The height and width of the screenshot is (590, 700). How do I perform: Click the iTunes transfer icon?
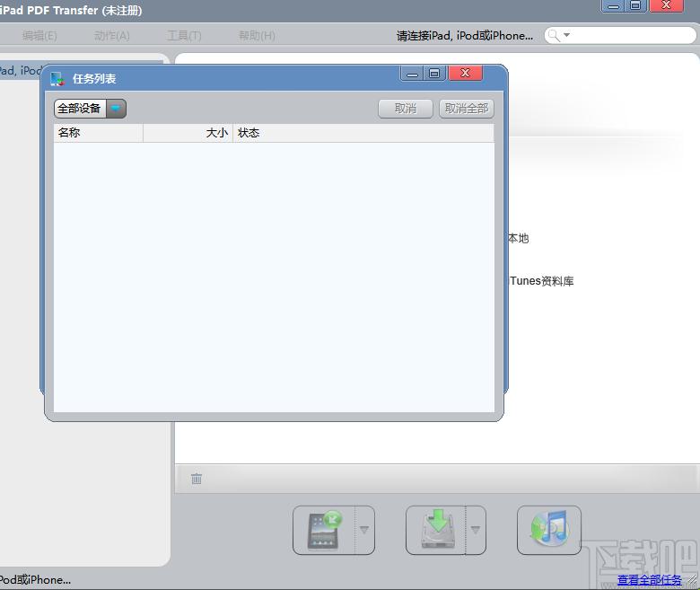548,530
